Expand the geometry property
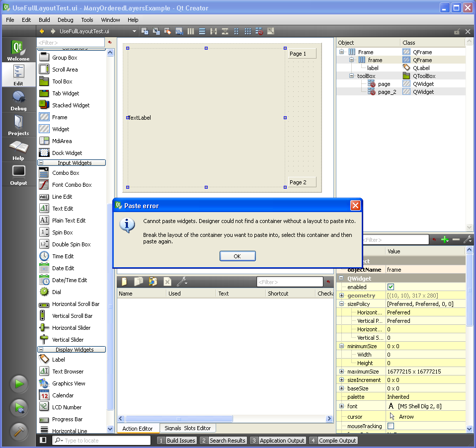 pos(341,296)
